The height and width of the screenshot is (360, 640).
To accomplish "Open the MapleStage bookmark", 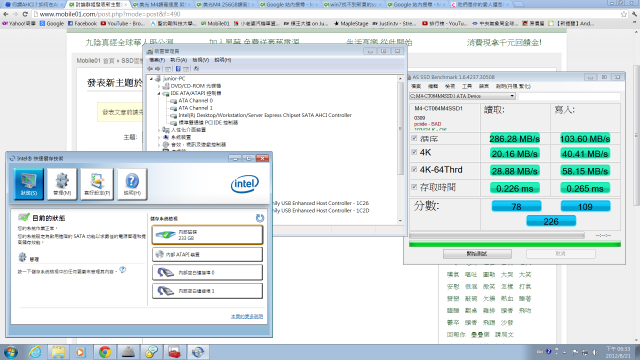I will click(351, 24).
